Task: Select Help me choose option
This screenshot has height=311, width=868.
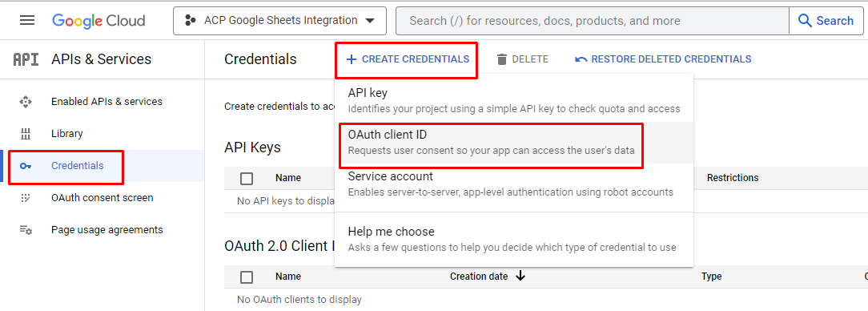Action: (x=514, y=239)
